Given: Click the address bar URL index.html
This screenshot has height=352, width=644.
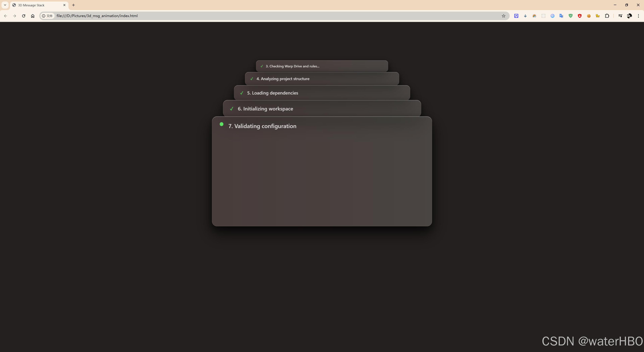Looking at the screenshot, I should tap(97, 16).
